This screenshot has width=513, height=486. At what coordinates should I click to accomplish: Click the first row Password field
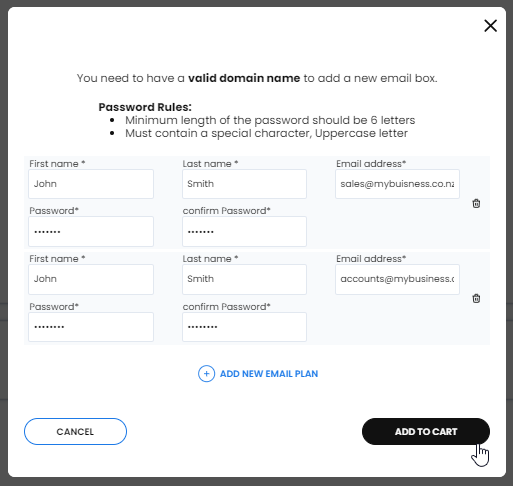coord(91,232)
